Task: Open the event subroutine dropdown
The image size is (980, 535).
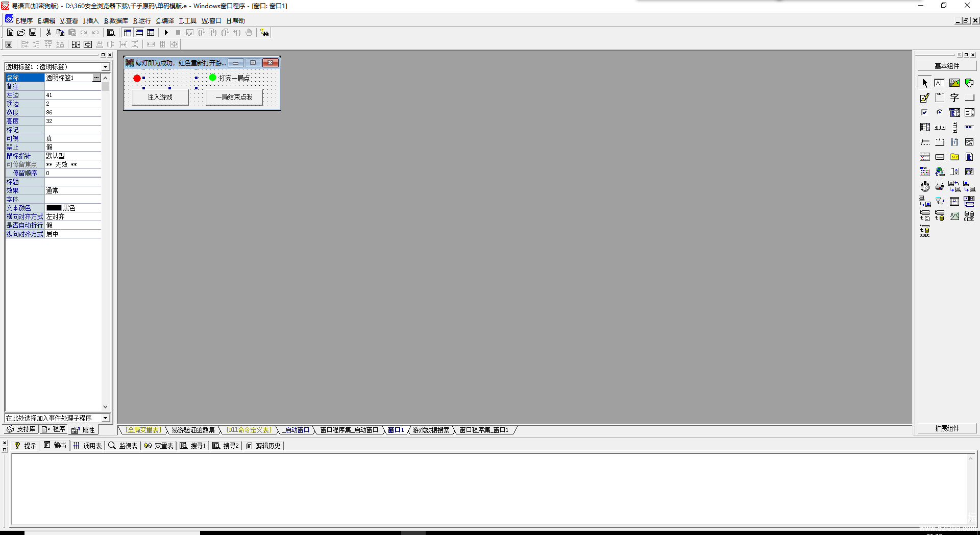Action: tap(105, 418)
